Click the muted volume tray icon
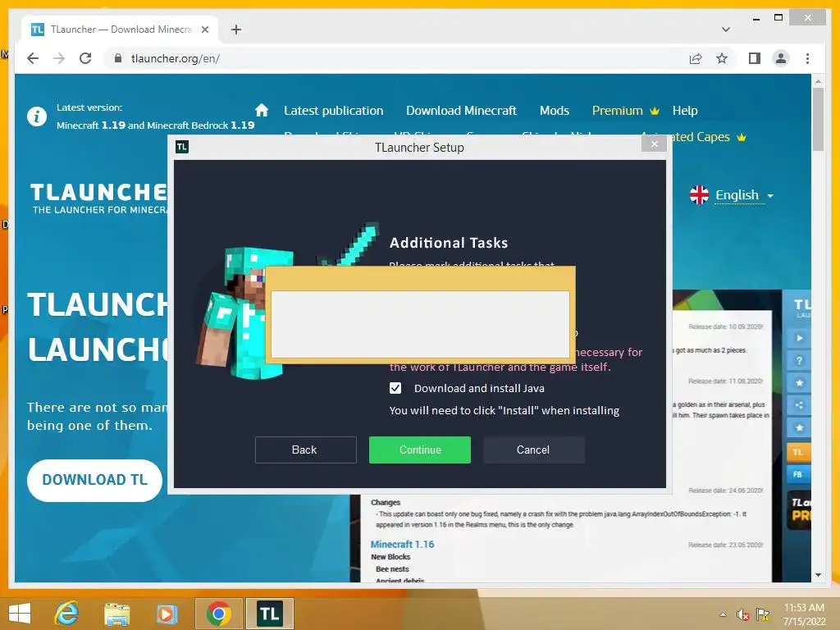The width and height of the screenshot is (840, 630). click(x=742, y=615)
